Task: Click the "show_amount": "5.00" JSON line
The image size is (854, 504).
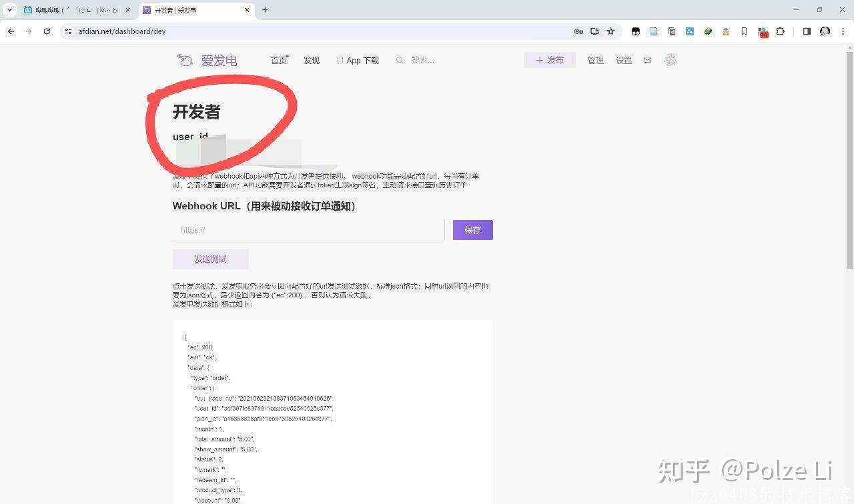Action: [226, 449]
